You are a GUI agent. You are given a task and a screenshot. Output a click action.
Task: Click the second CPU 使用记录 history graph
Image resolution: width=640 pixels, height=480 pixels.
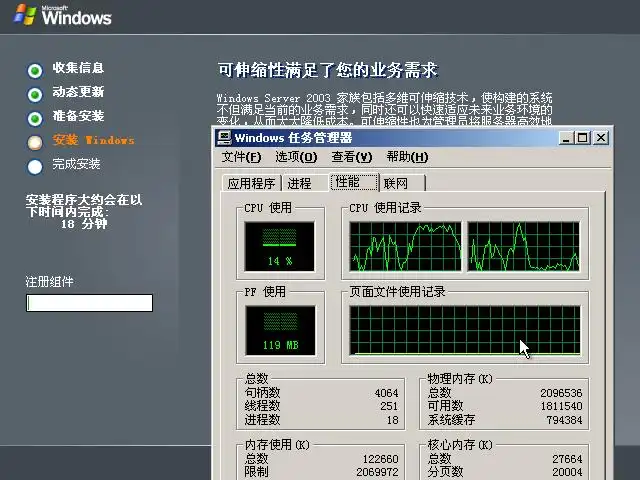coord(523,247)
